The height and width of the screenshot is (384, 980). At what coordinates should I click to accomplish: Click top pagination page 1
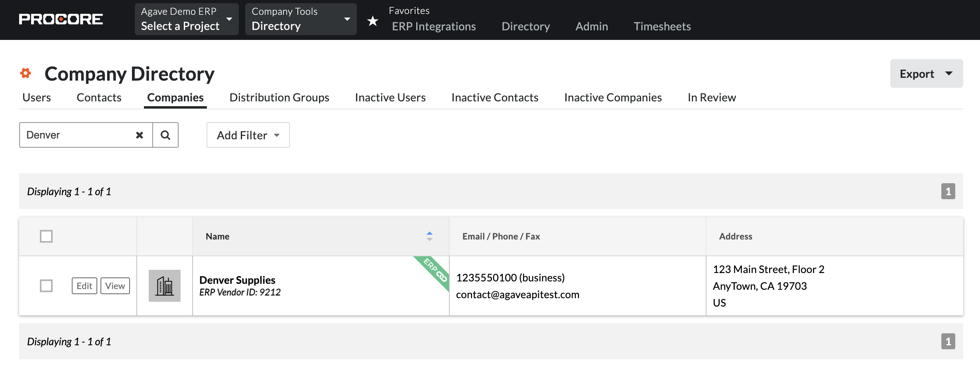pos(948,191)
